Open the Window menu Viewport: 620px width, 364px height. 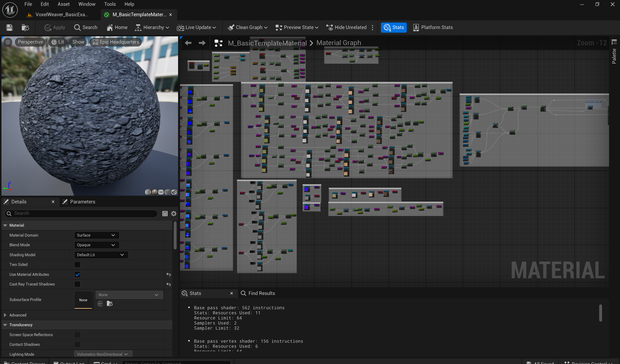[86, 4]
